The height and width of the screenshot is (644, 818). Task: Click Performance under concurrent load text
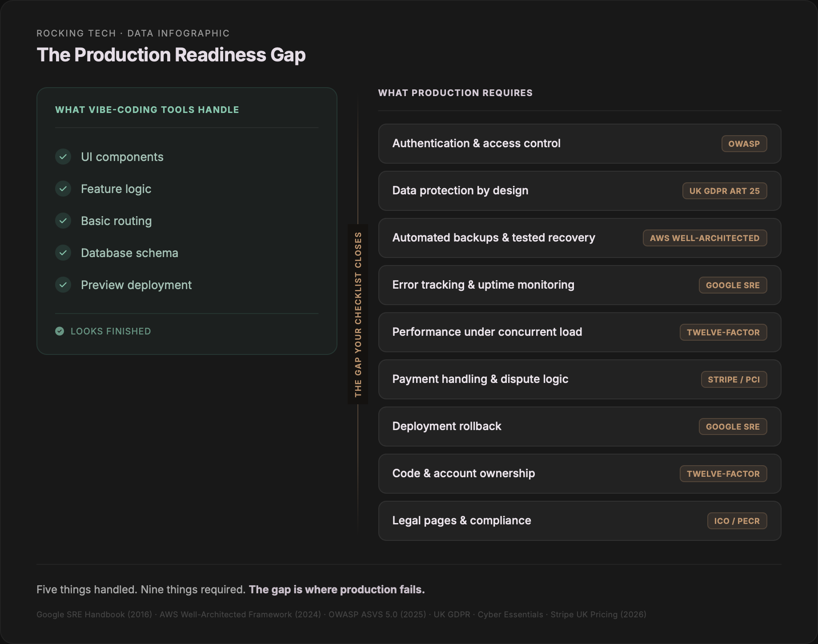[487, 332]
